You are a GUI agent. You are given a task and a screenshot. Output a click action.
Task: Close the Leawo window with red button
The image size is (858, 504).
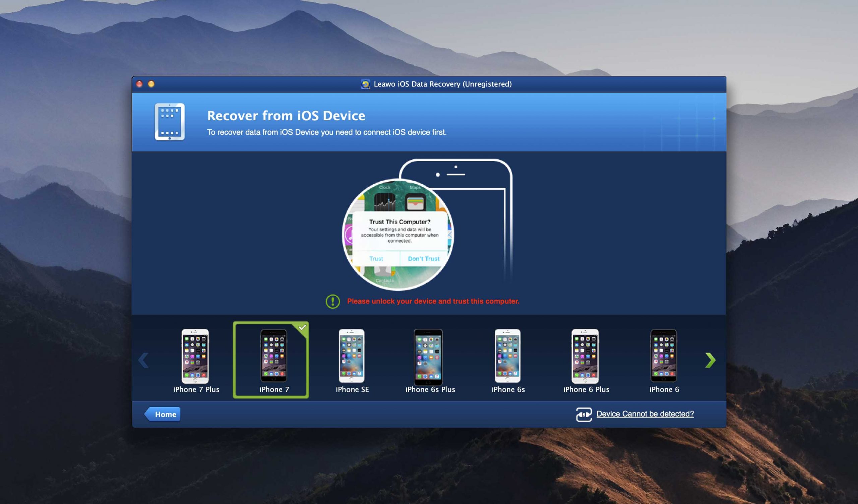(x=139, y=84)
